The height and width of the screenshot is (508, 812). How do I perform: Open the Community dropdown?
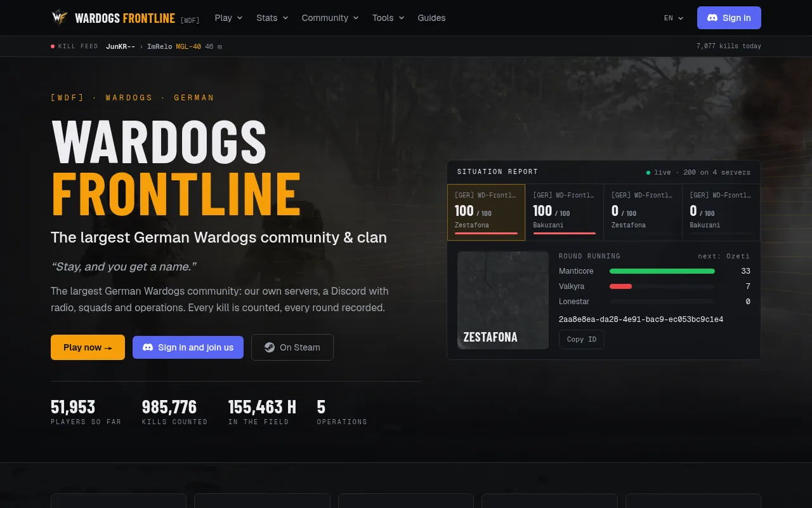click(x=330, y=18)
